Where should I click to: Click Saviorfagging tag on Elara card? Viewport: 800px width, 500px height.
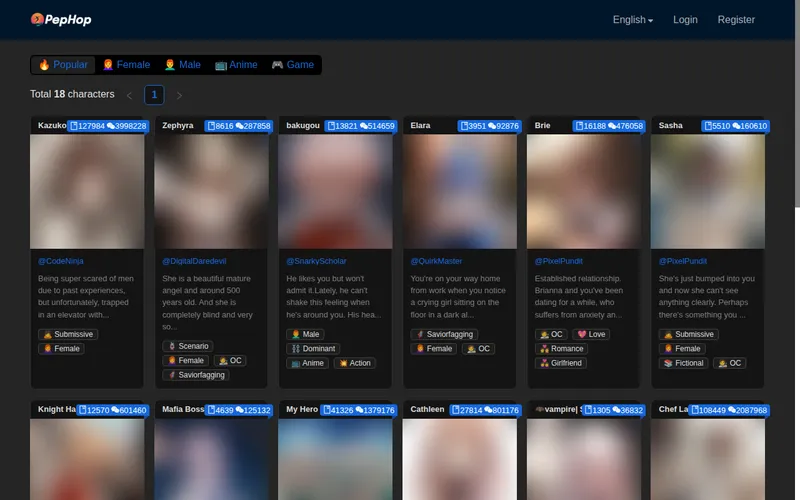tap(444, 334)
